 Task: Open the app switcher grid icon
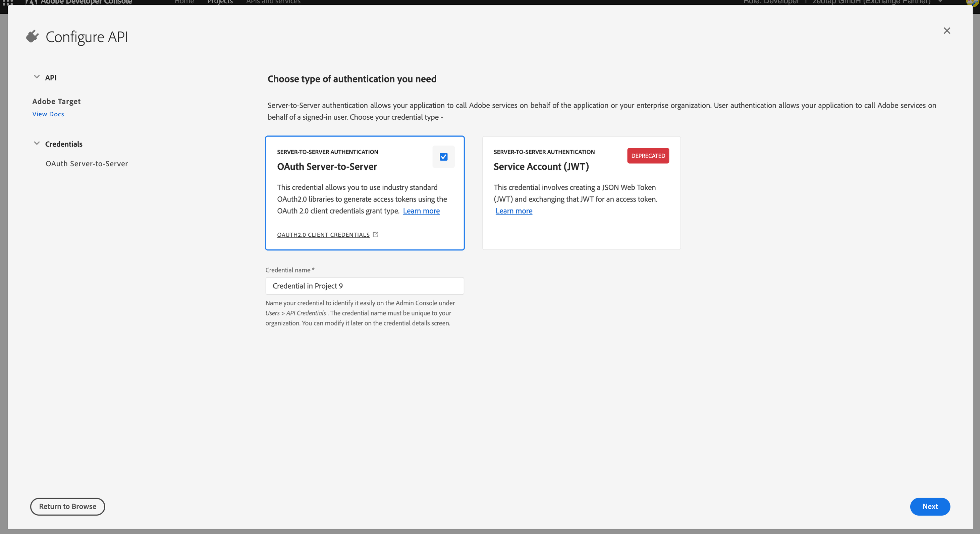pyautogui.click(x=8, y=2)
